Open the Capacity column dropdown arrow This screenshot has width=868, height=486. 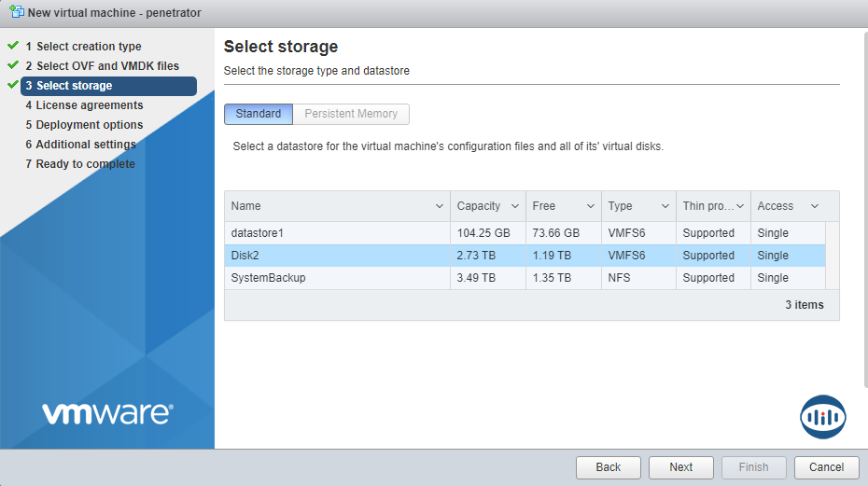tap(515, 206)
